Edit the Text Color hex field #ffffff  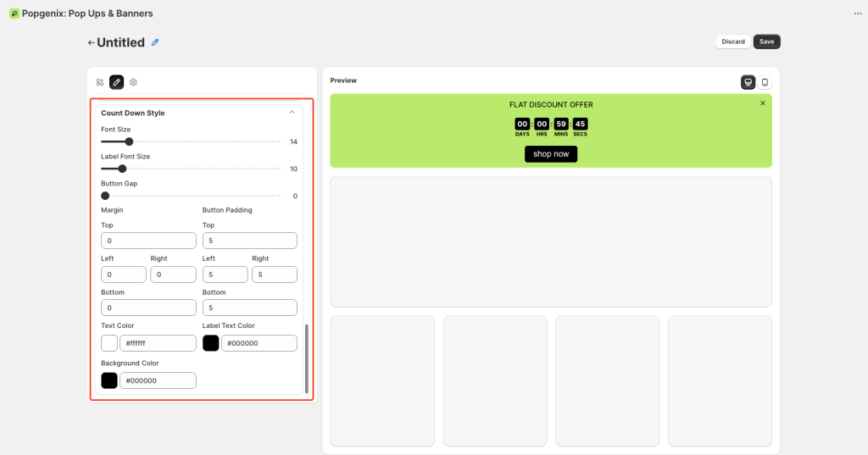[x=158, y=343]
